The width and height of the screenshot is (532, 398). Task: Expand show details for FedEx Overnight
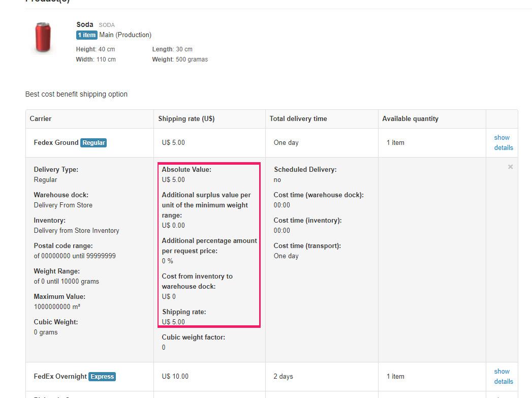[503, 376]
